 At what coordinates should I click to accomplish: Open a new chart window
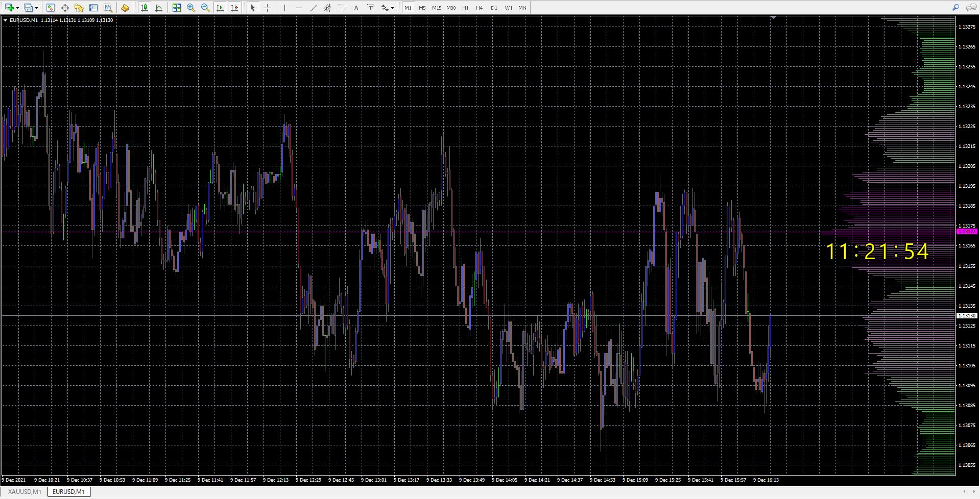9,8
